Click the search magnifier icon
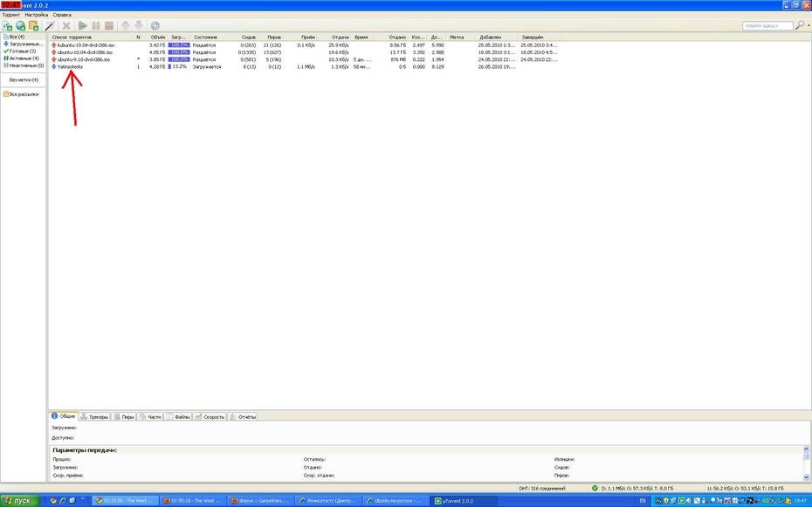 point(800,24)
